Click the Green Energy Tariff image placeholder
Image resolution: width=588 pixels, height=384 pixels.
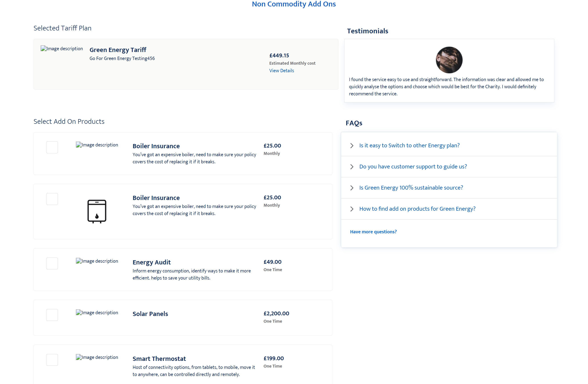pyautogui.click(x=62, y=48)
